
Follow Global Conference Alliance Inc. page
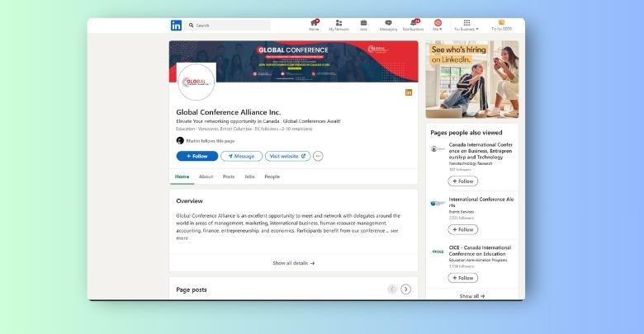tap(197, 156)
